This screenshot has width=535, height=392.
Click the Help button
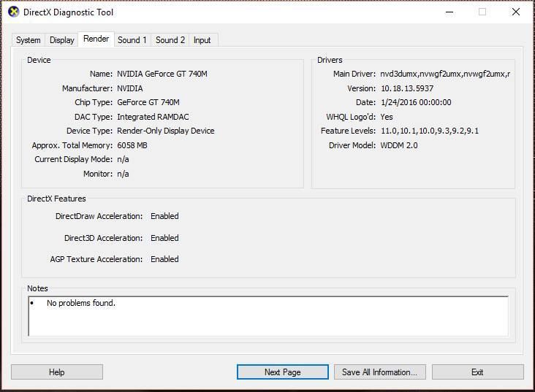click(x=56, y=372)
